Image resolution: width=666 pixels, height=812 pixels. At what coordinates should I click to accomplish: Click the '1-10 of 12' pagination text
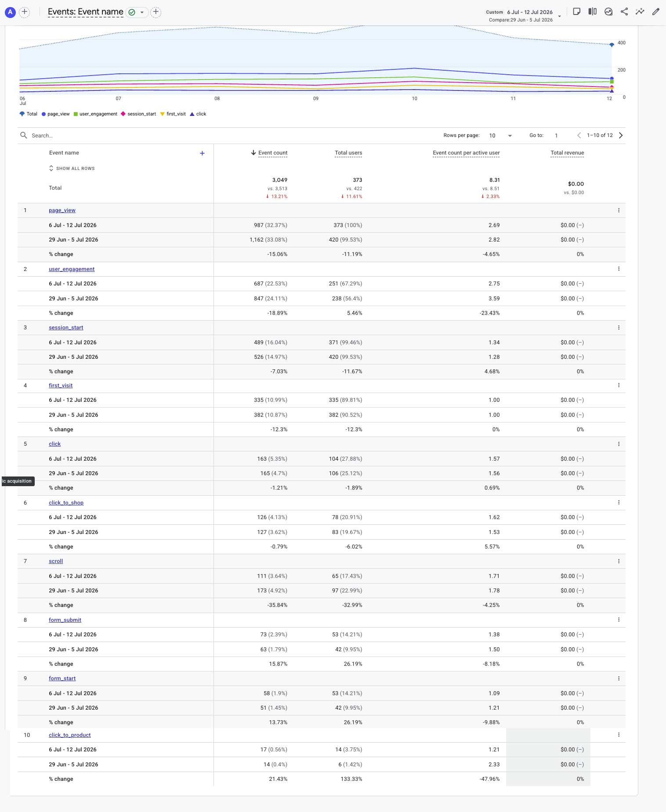600,135
